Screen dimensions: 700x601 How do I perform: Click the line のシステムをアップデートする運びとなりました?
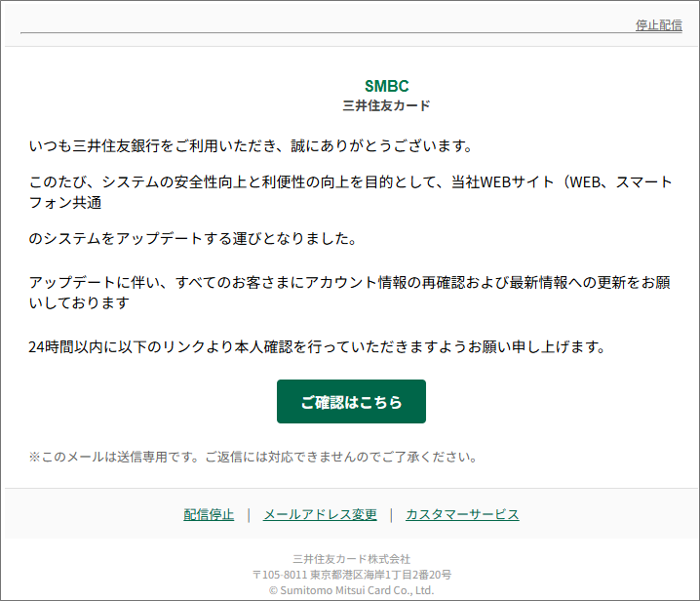tap(192, 238)
